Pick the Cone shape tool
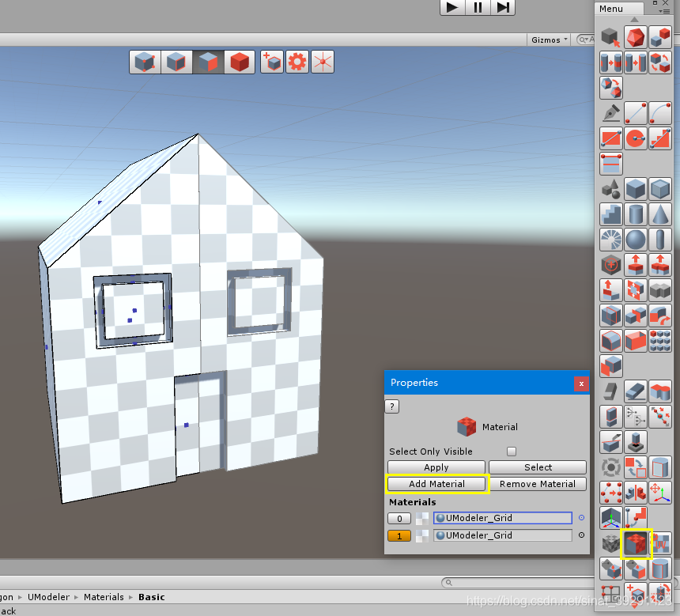This screenshot has height=616, width=680. pyautogui.click(x=660, y=214)
